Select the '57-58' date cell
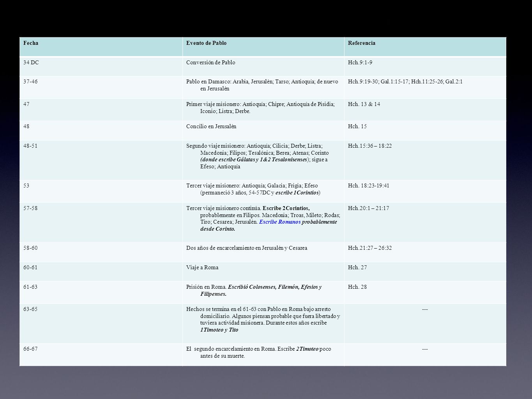Image resolution: width=532 pixels, height=399 pixels. [101, 222]
